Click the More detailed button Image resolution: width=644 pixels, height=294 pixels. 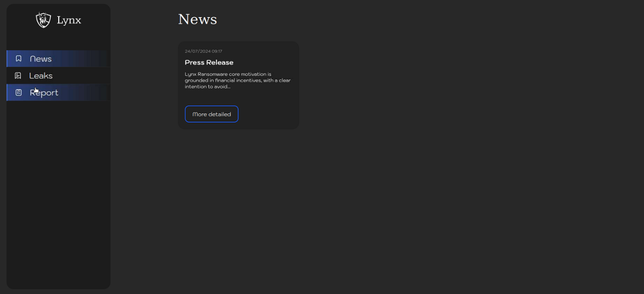(x=212, y=114)
